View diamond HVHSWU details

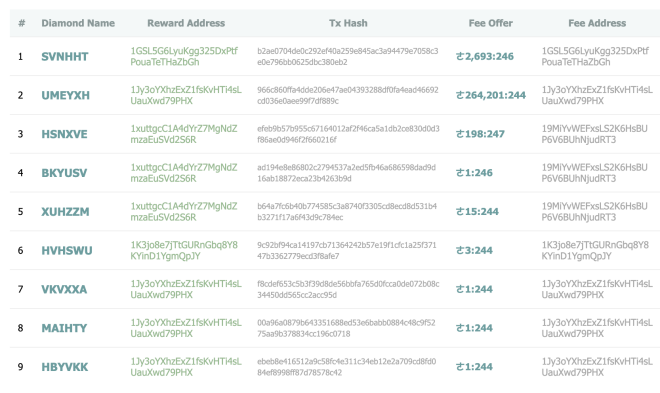coord(67,251)
